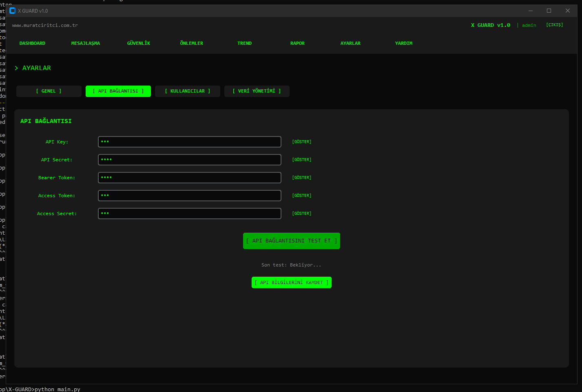Screen dimensions: 582x392
Task: Focus the Bearer Token input field
Action: point(189,178)
